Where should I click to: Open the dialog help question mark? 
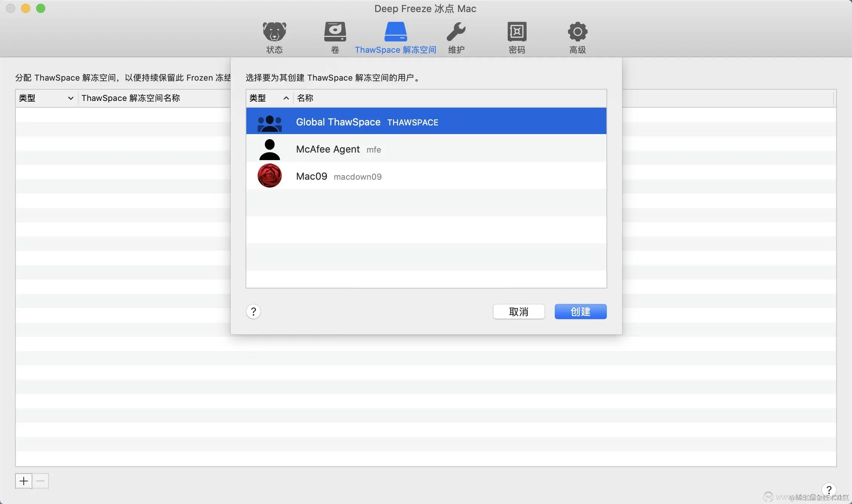pos(253,312)
